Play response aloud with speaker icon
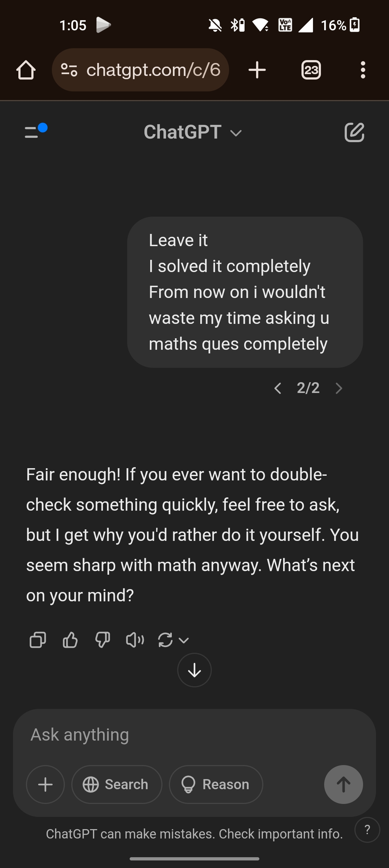Image resolution: width=389 pixels, height=868 pixels. (135, 640)
